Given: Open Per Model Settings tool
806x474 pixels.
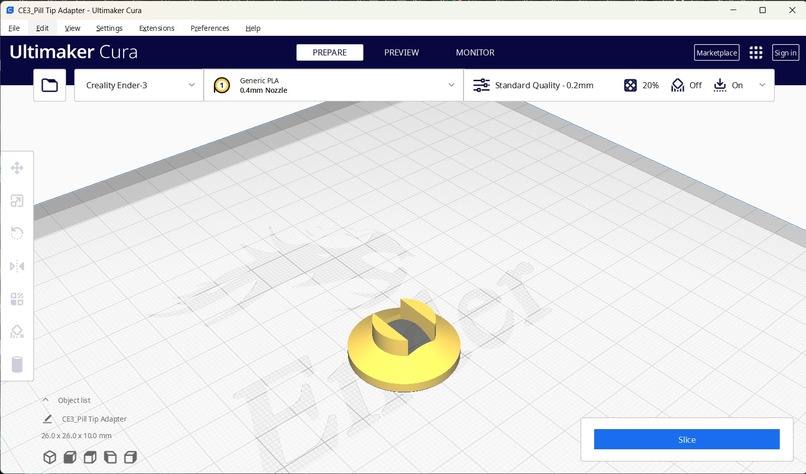Looking at the screenshot, I should (17, 299).
